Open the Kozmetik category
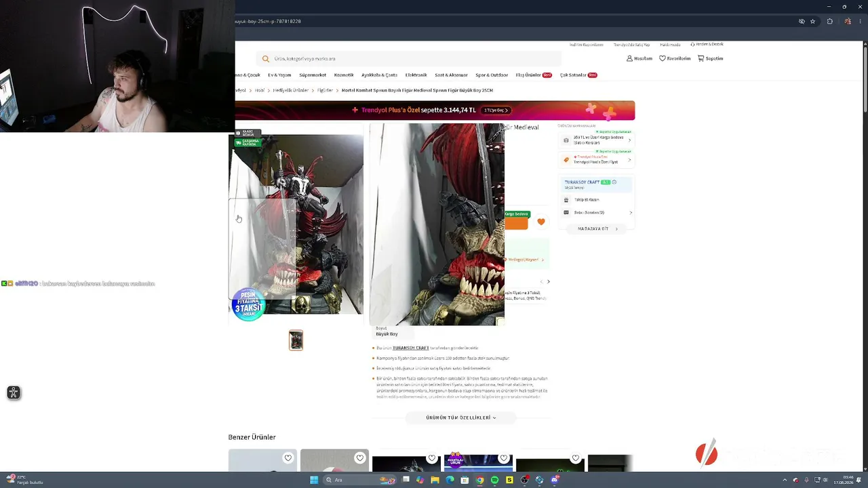The height and width of the screenshot is (488, 868). 344,75
